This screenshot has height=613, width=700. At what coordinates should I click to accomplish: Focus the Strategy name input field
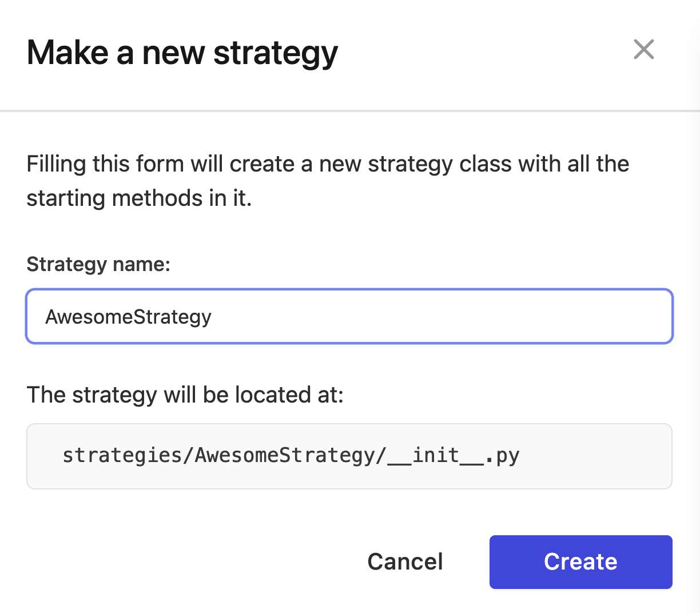pyautogui.click(x=349, y=316)
